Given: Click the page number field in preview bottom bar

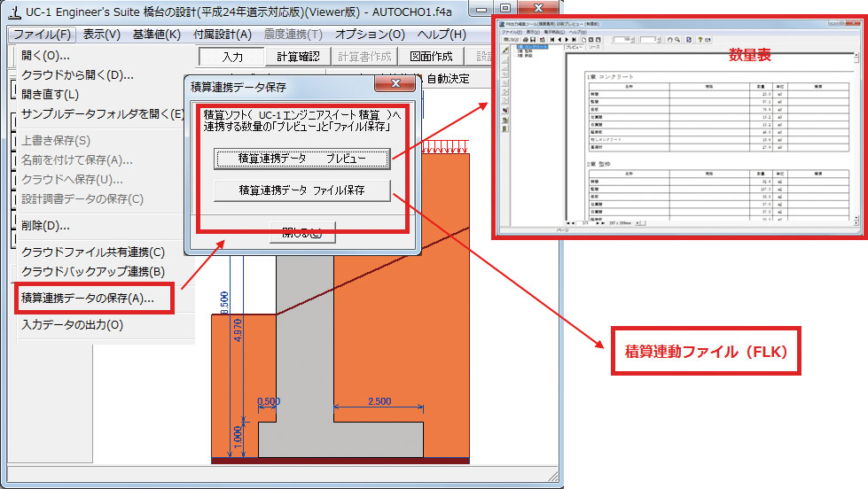Looking at the screenshot, I should (586, 223).
